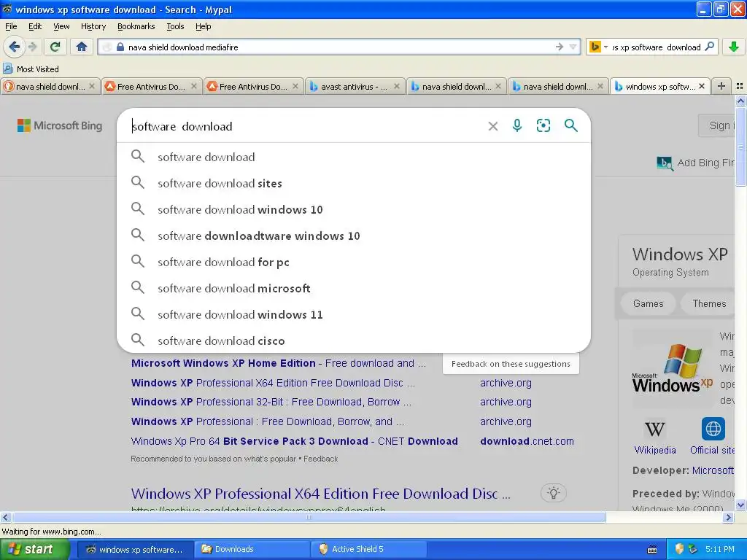The image size is (747, 560).
Task: Click Feedback on these suggestions
Action: (511, 364)
